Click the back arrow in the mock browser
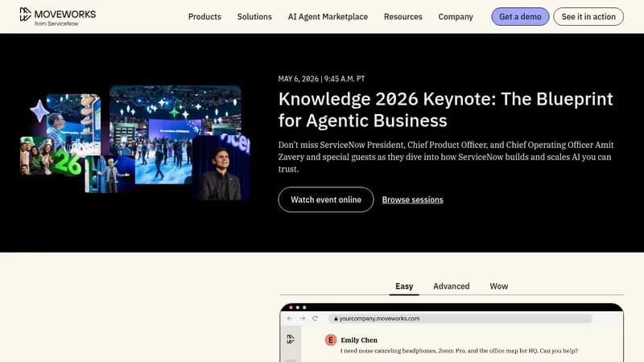Viewport: 644px width, 362px height. click(x=290, y=319)
